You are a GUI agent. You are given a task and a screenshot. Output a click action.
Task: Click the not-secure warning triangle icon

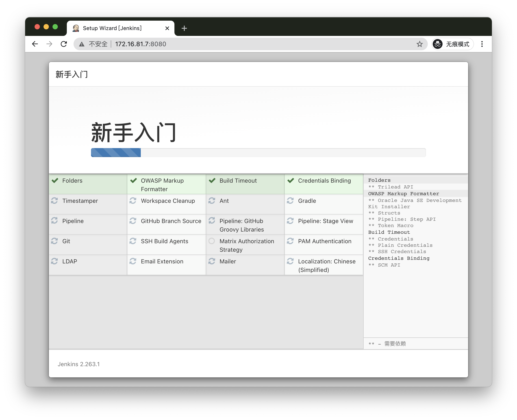[x=82, y=44]
